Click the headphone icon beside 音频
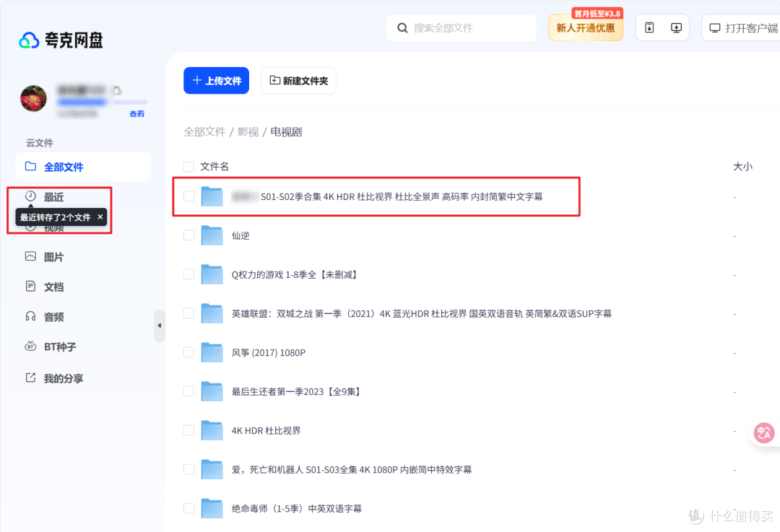 [30, 316]
